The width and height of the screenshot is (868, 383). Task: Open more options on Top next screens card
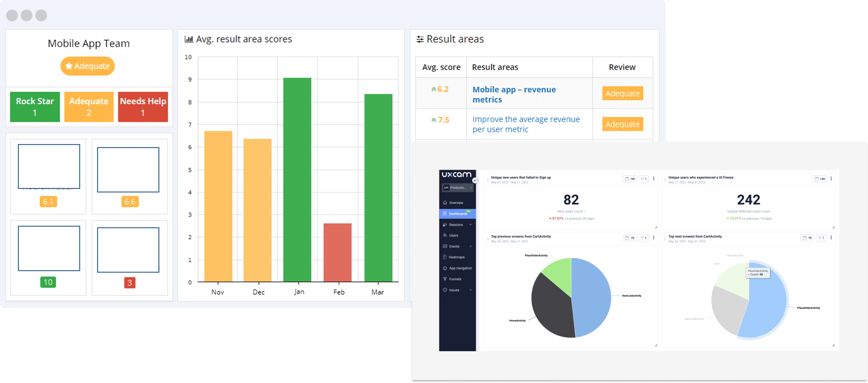pos(831,238)
